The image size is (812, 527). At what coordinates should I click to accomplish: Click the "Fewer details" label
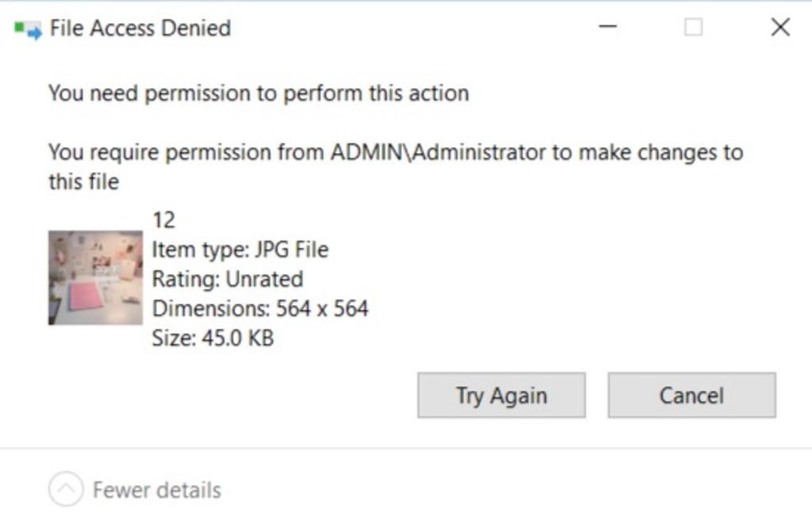pos(157,490)
